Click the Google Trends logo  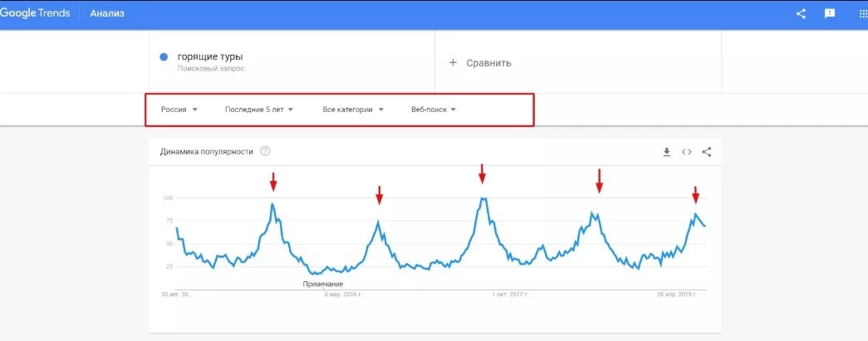point(35,14)
